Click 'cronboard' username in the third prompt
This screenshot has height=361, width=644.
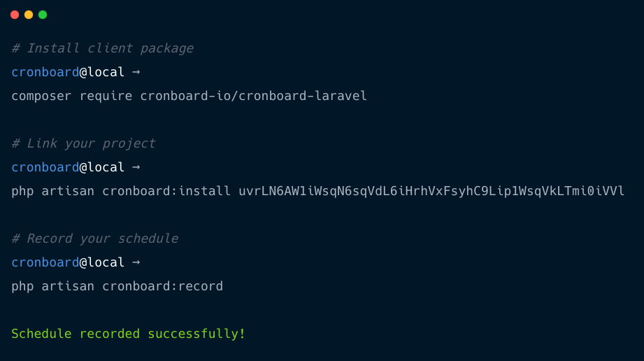[x=45, y=262]
